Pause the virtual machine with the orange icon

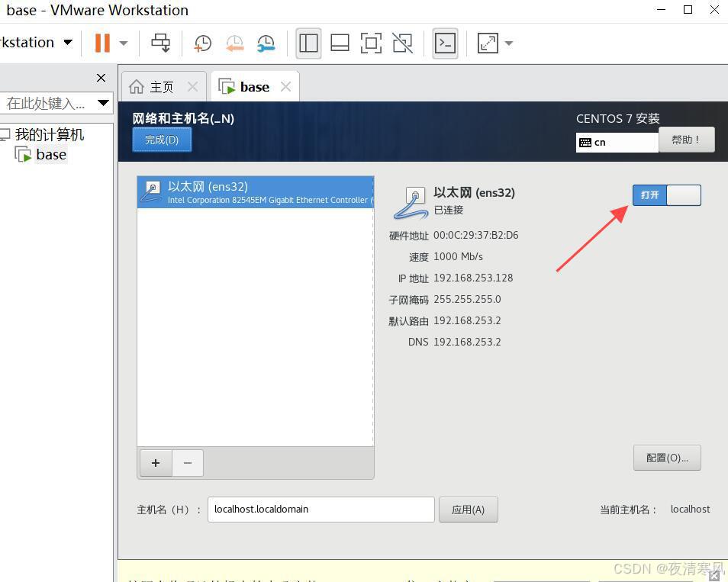coord(102,43)
